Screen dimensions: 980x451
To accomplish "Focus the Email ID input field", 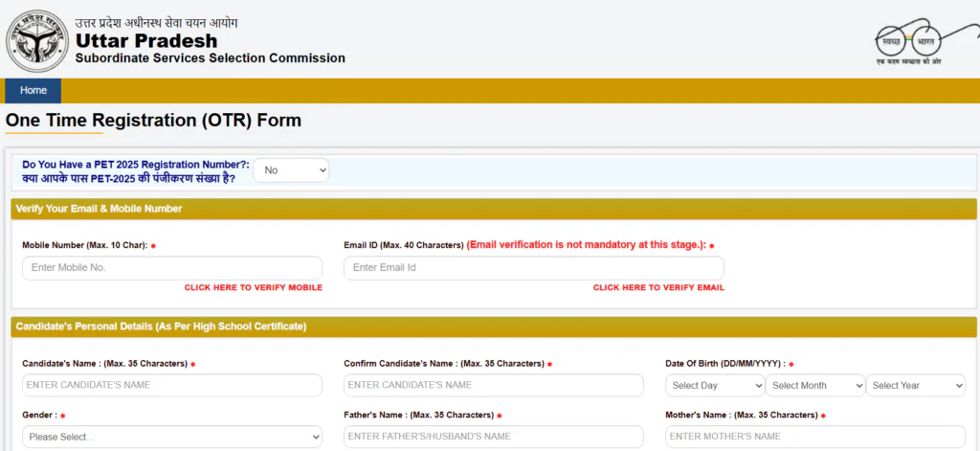I will pyautogui.click(x=534, y=268).
